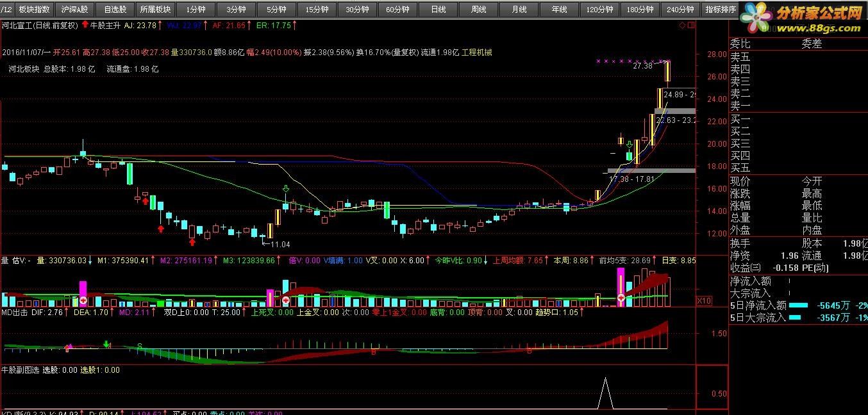
Task: Click the 委比 label in quote panel
Action: point(740,44)
